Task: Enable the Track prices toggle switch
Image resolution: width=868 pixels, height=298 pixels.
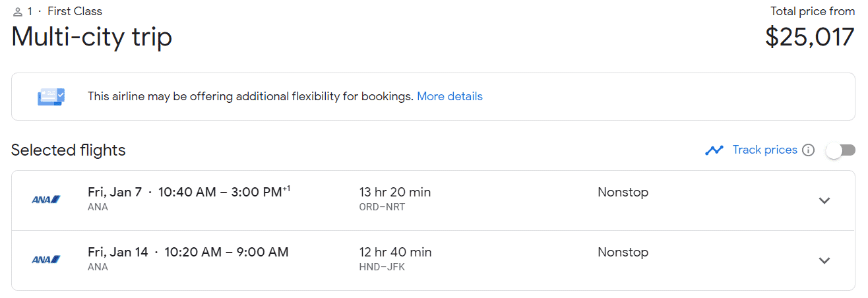Action: pos(840,150)
